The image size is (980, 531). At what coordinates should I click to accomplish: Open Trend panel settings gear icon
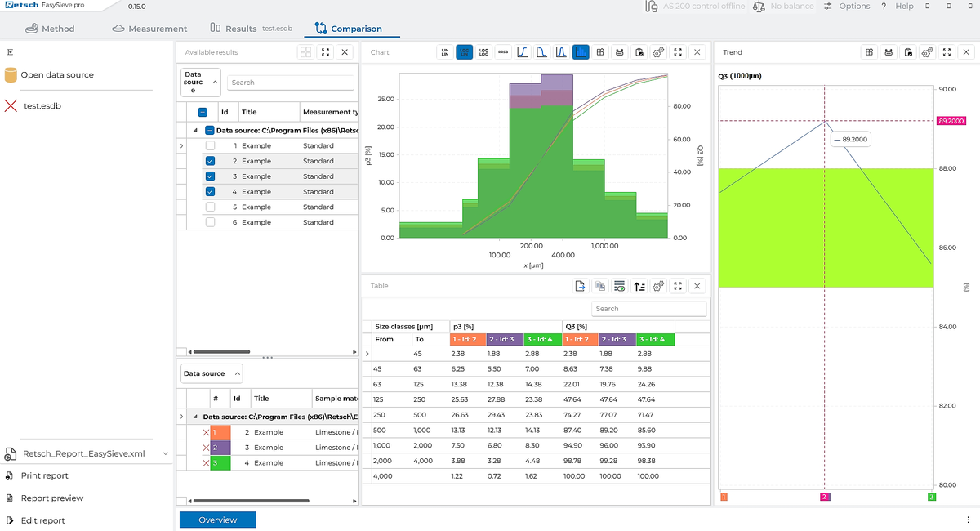[x=927, y=52]
